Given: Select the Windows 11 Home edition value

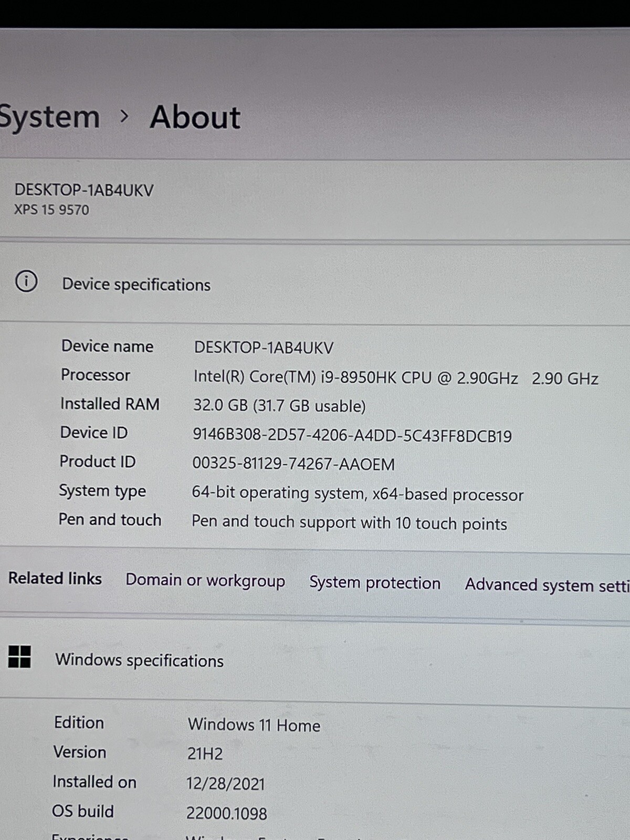Looking at the screenshot, I should pos(254,725).
